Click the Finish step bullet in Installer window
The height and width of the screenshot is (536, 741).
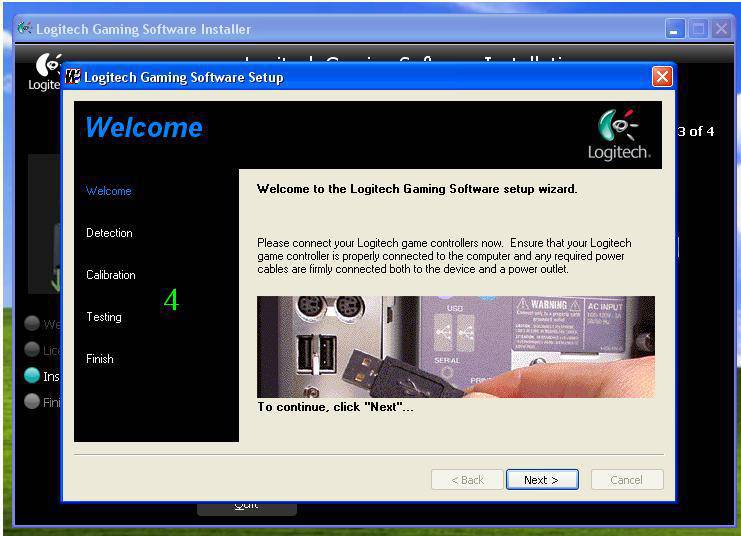[x=32, y=401]
